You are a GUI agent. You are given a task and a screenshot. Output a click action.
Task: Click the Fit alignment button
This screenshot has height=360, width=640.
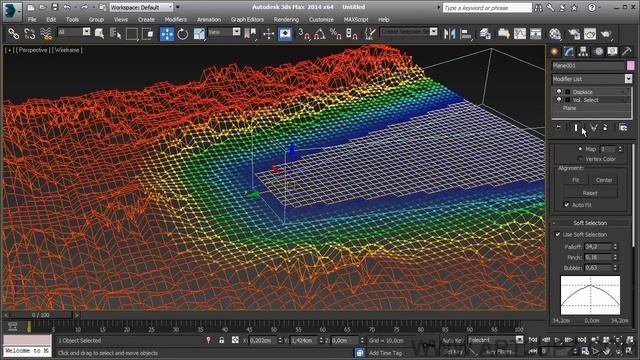coord(576,180)
